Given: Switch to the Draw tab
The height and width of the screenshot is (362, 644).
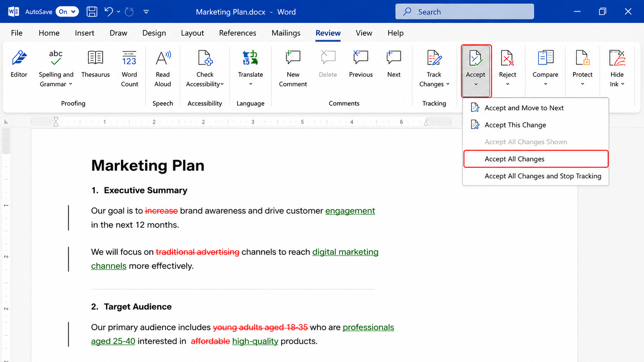Looking at the screenshot, I should pos(118,33).
